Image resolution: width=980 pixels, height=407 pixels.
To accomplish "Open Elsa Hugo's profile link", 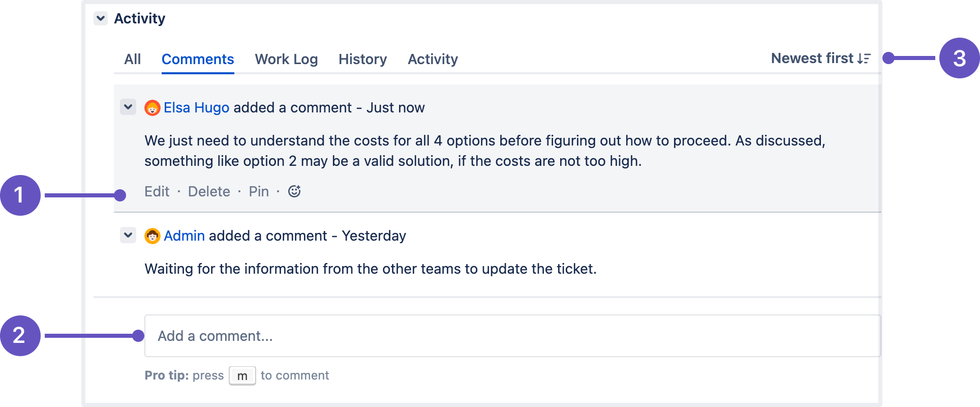I will tap(196, 108).
